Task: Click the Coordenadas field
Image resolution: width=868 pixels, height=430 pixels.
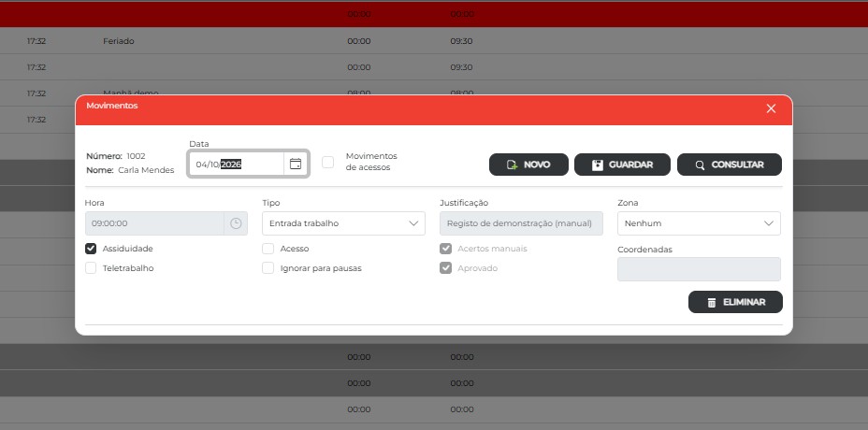Action: [x=699, y=269]
